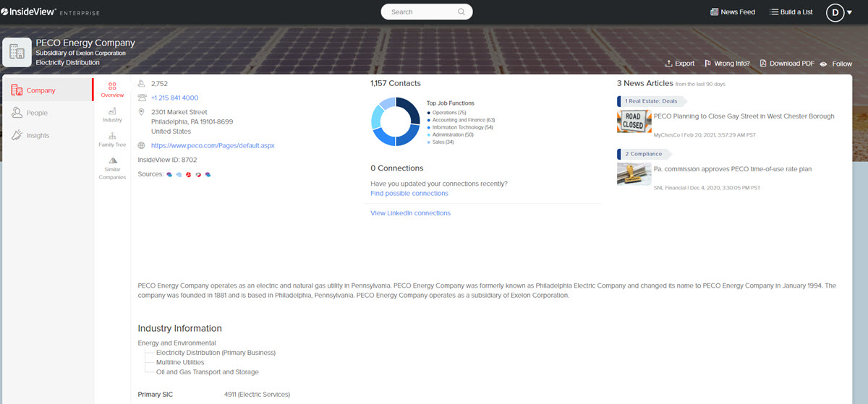Click Find possible connections link
Image resolution: width=868 pixels, height=404 pixels.
(409, 194)
